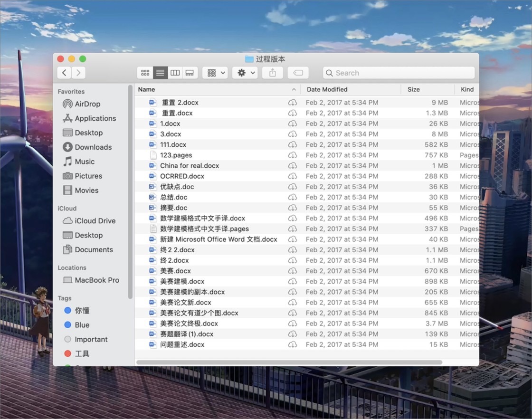Click the 过程版本 folder title icon
Viewport: 532px width, 419px height.
click(x=249, y=59)
